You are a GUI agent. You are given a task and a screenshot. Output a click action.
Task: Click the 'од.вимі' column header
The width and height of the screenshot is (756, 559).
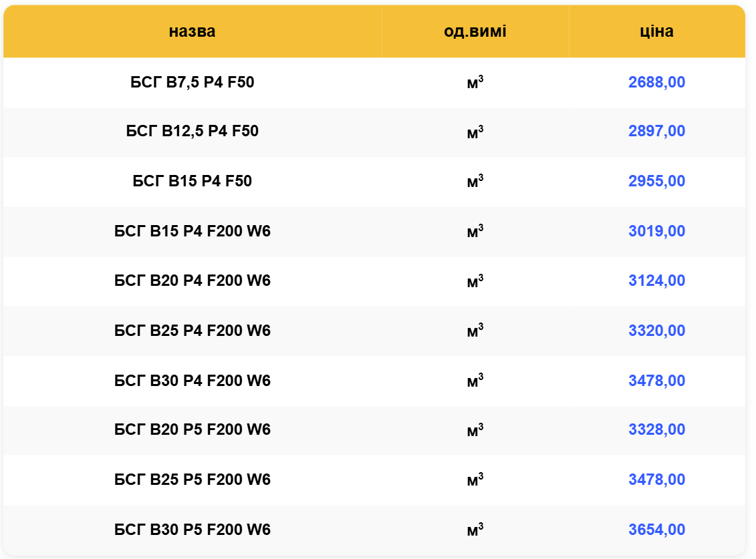[475, 31]
